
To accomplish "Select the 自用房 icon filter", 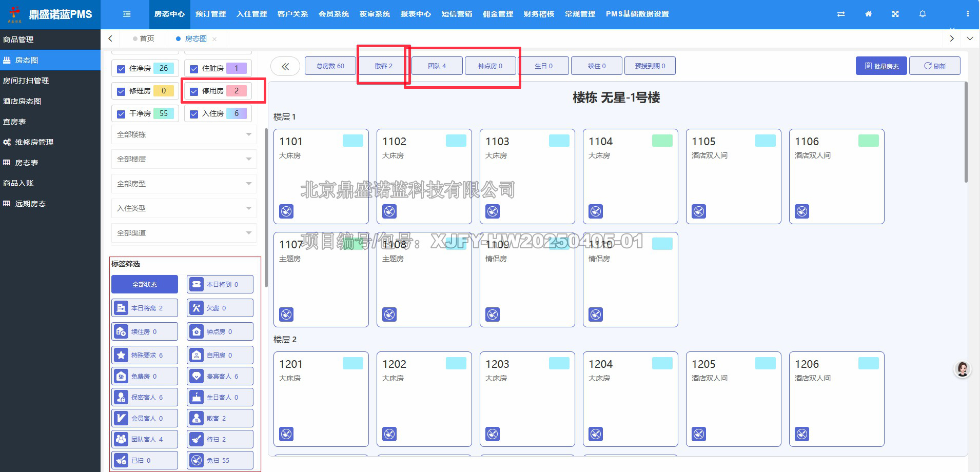I will (x=196, y=355).
